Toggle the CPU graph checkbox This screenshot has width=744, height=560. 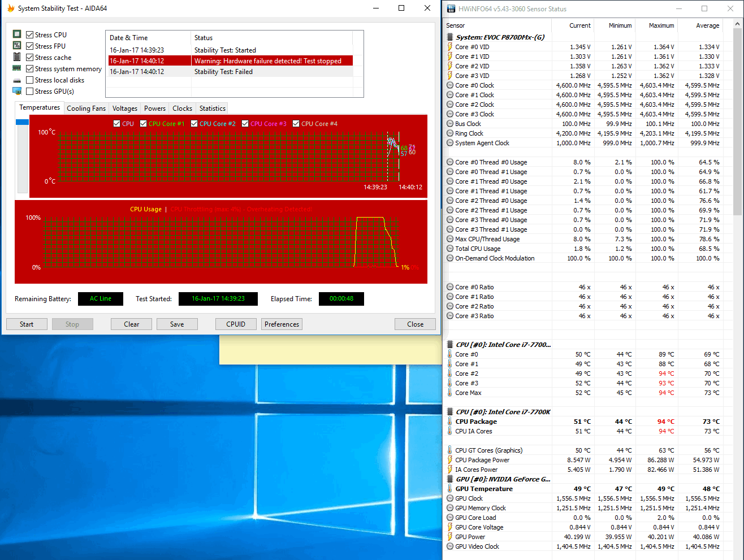click(x=116, y=124)
